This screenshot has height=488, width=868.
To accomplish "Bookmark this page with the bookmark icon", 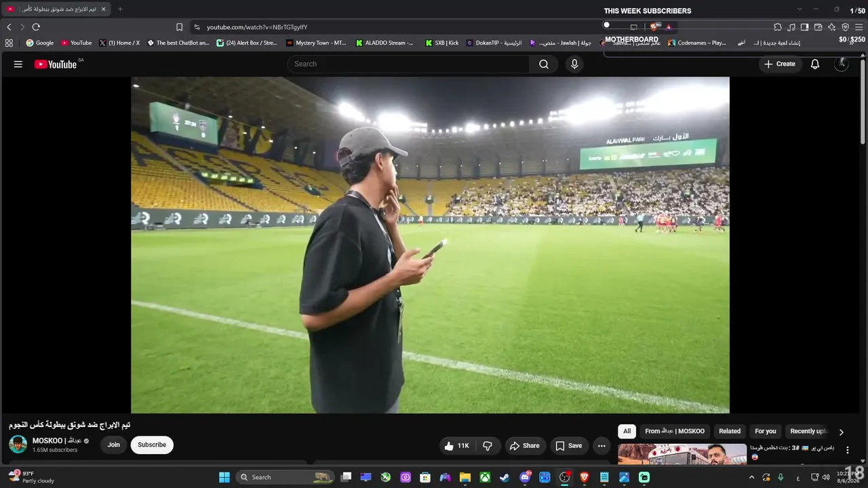I will [x=179, y=27].
